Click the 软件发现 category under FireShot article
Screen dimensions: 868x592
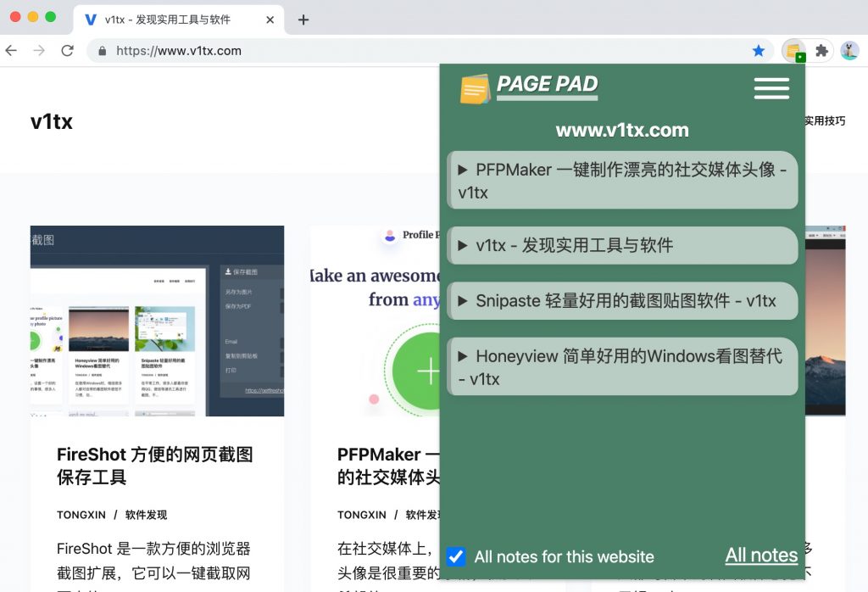tap(146, 515)
